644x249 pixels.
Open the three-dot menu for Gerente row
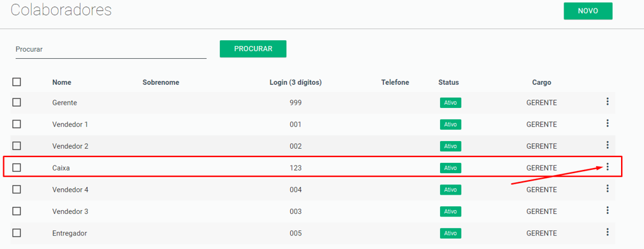pos(608,102)
